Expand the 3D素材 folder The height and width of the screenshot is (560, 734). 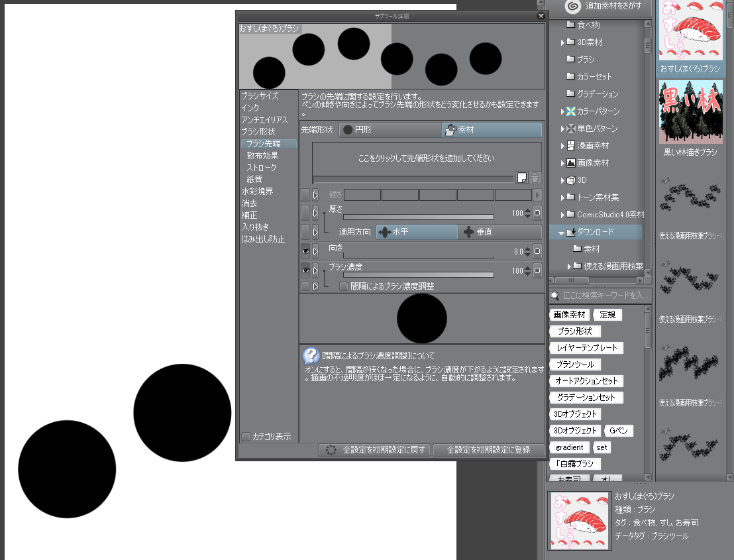[x=562, y=42]
